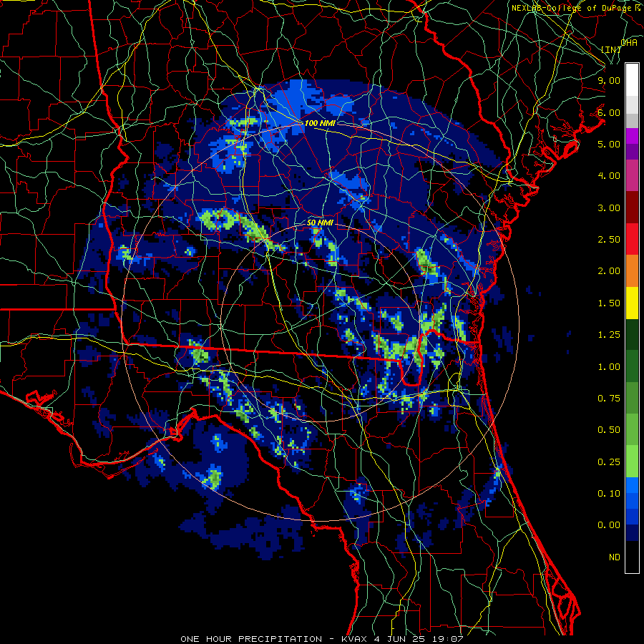
Task: Click the ONE HOUR PRECIPITATION KVAX caption
Action: point(321,639)
